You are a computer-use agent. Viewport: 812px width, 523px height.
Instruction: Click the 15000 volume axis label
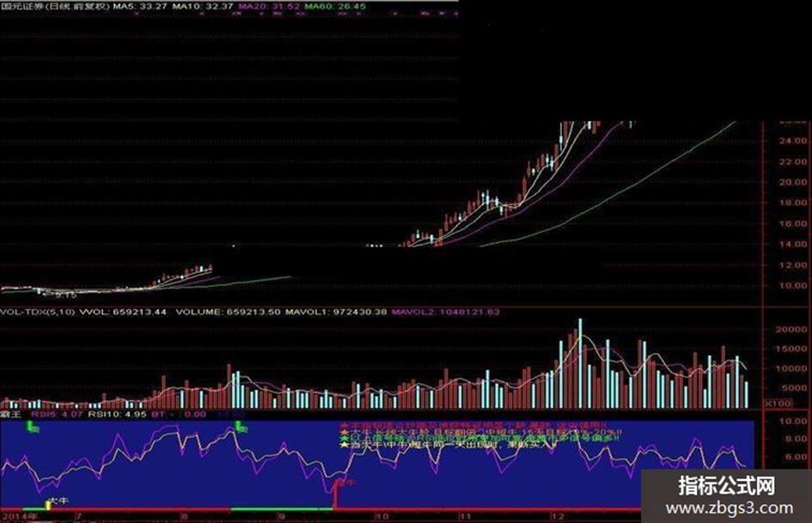791,349
